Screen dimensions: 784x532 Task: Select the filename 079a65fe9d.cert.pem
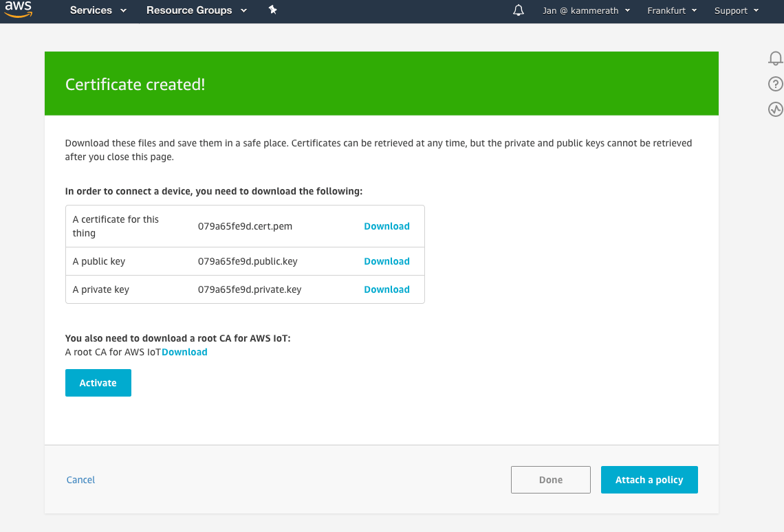tap(245, 226)
